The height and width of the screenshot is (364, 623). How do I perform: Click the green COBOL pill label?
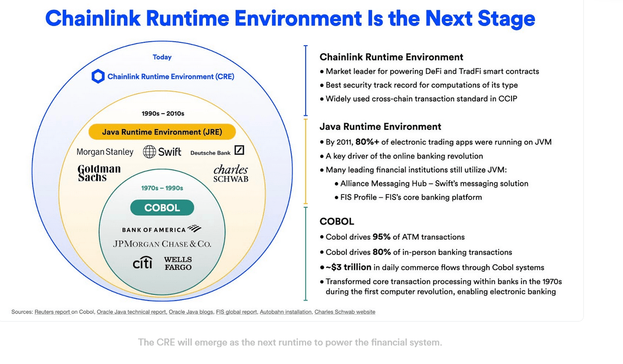tap(162, 208)
